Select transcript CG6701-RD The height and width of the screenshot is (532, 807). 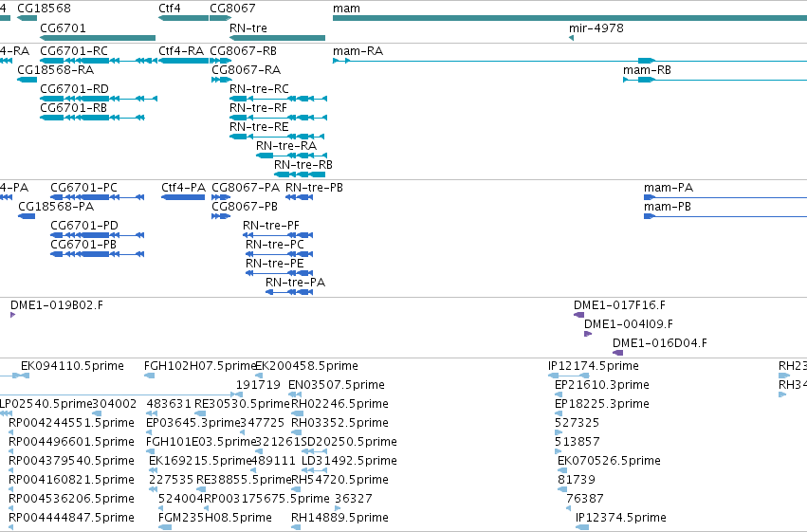point(99,99)
